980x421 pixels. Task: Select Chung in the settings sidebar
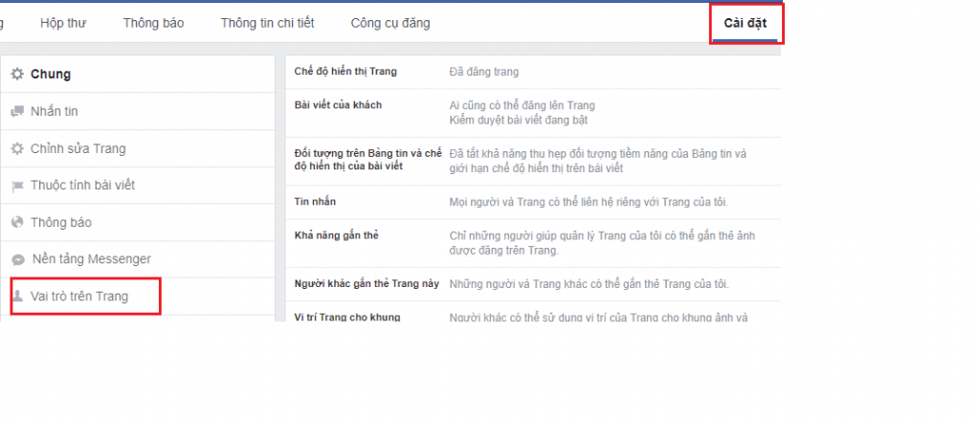click(x=138, y=75)
